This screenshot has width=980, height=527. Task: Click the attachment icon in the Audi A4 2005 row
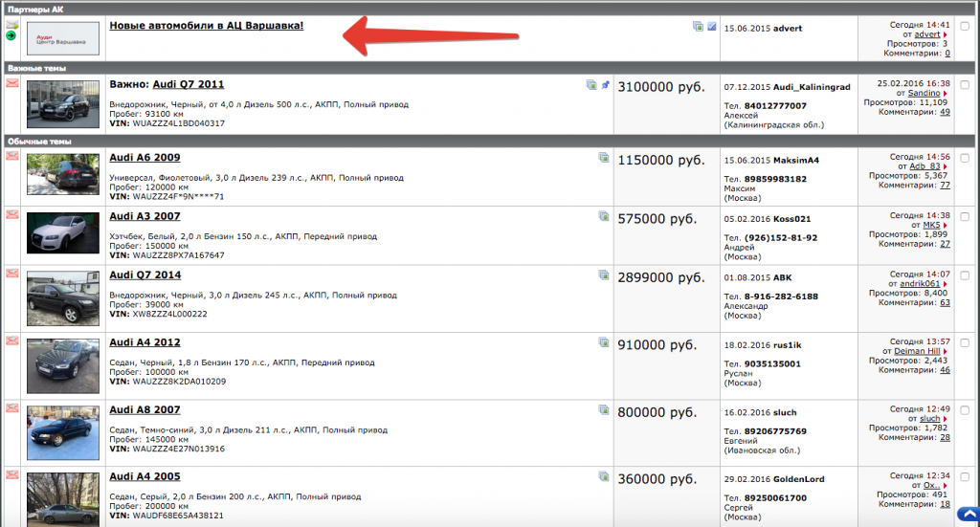pyautogui.click(x=604, y=477)
